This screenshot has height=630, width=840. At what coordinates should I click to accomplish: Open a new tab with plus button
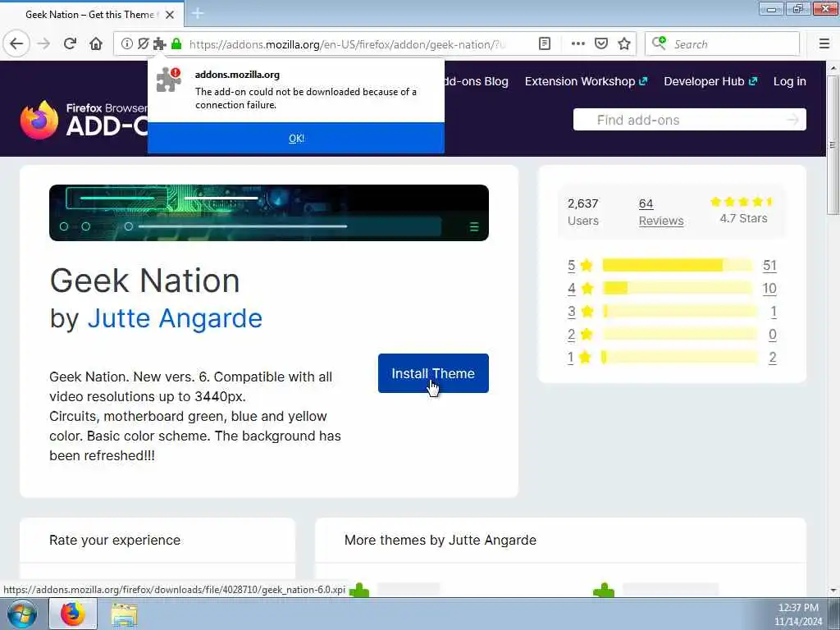coord(198,13)
